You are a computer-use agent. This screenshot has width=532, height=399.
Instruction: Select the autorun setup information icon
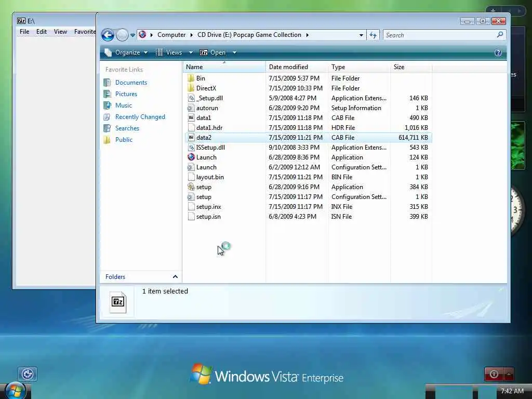(x=191, y=108)
